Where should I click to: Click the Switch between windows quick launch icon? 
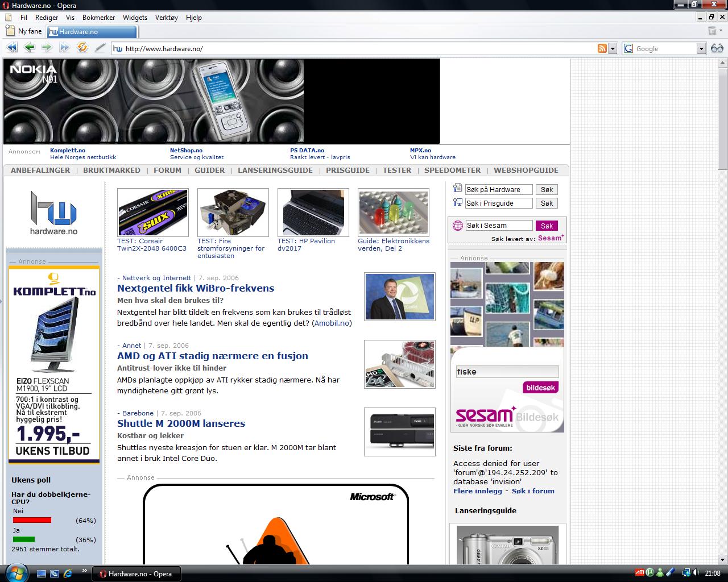55,573
